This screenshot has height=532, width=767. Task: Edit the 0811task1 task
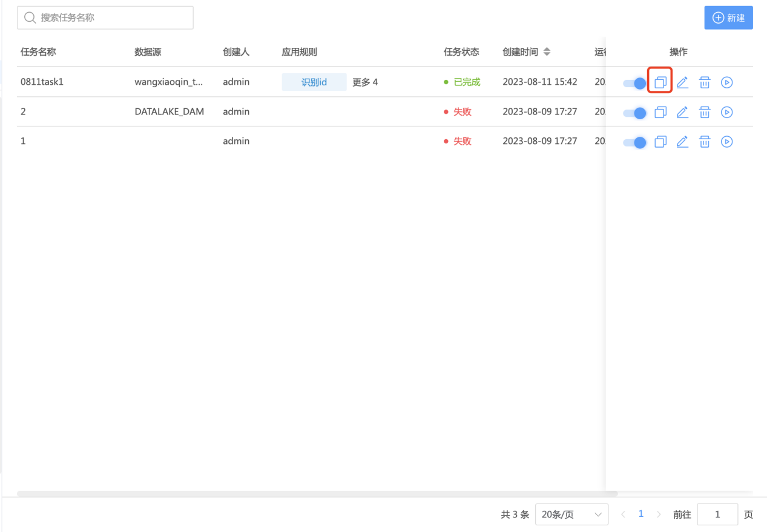click(x=682, y=82)
